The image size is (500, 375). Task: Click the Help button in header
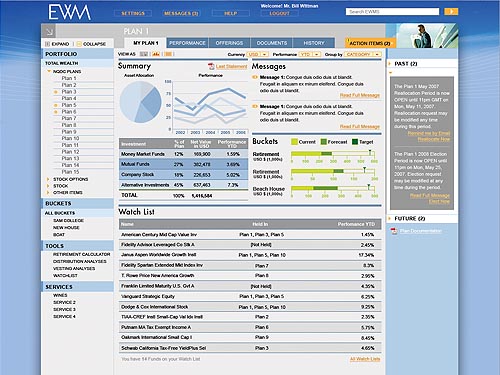tap(230, 13)
